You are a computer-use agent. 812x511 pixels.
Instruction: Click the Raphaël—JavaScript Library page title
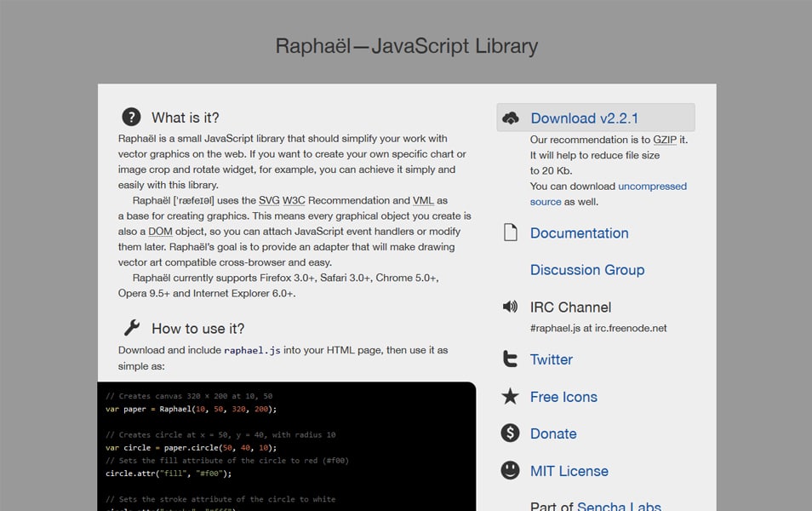pos(407,46)
